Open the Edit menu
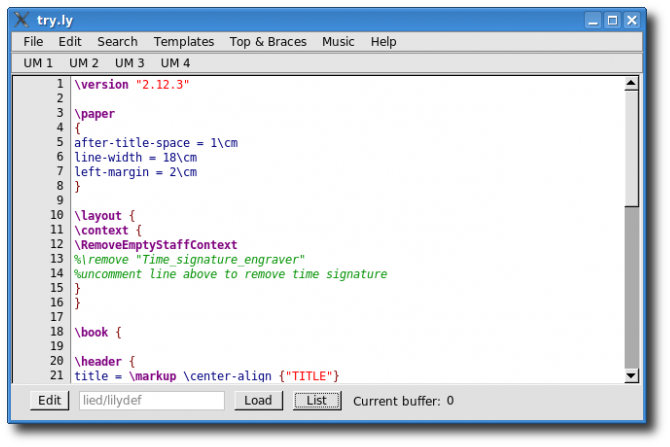Viewport: 670px width, 447px height. 70,41
